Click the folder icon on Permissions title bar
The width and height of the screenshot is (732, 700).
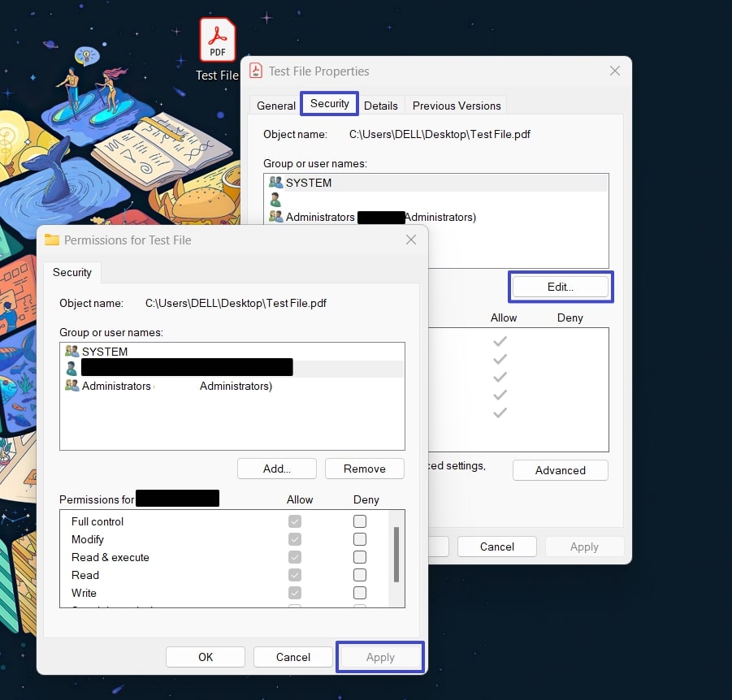tap(52, 240)
